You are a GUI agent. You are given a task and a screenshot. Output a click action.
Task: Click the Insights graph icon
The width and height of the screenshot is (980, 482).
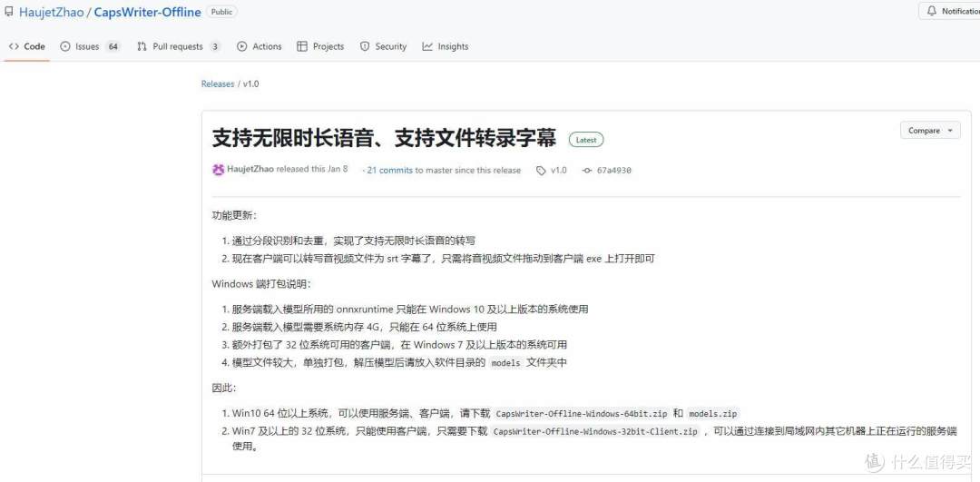point(427,46)
